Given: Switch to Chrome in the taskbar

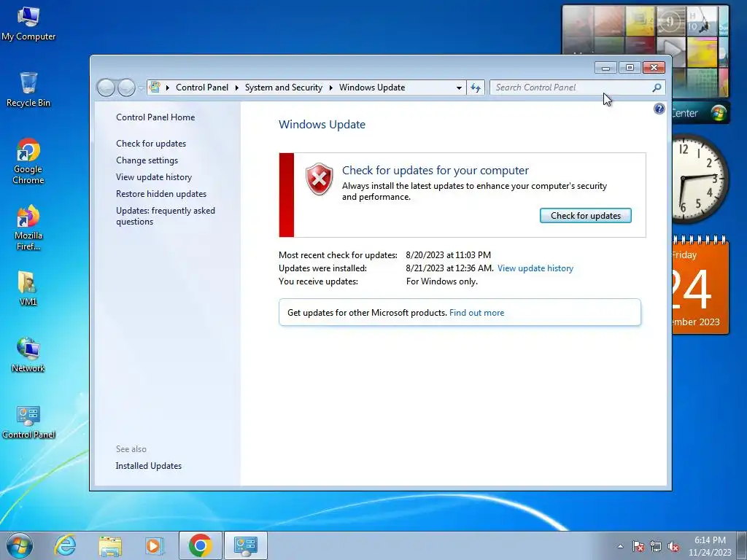Looking at the screenshot, I should (200, 545).
